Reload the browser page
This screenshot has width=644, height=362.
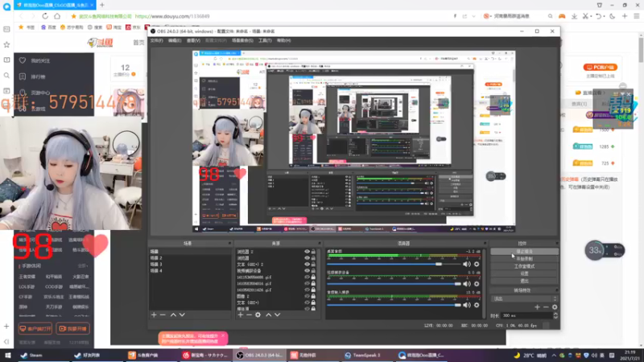pyautogui.click(x=45, y=16)
